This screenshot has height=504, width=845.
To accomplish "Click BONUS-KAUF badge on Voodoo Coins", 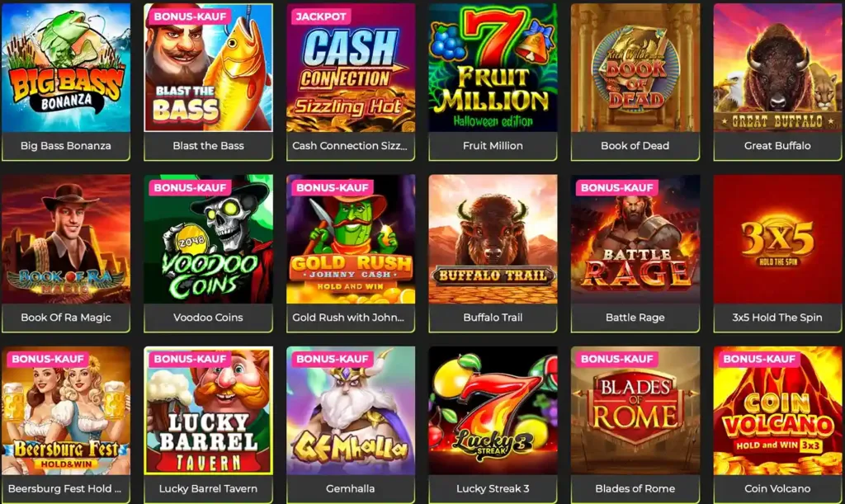I will (190, 187).
